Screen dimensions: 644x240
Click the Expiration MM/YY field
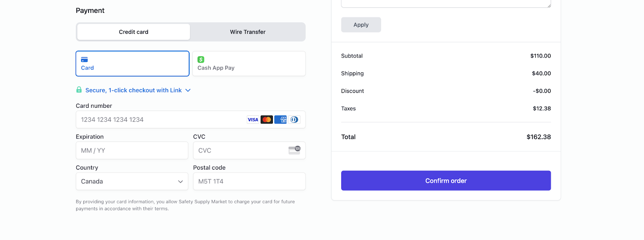coord(132,150)
